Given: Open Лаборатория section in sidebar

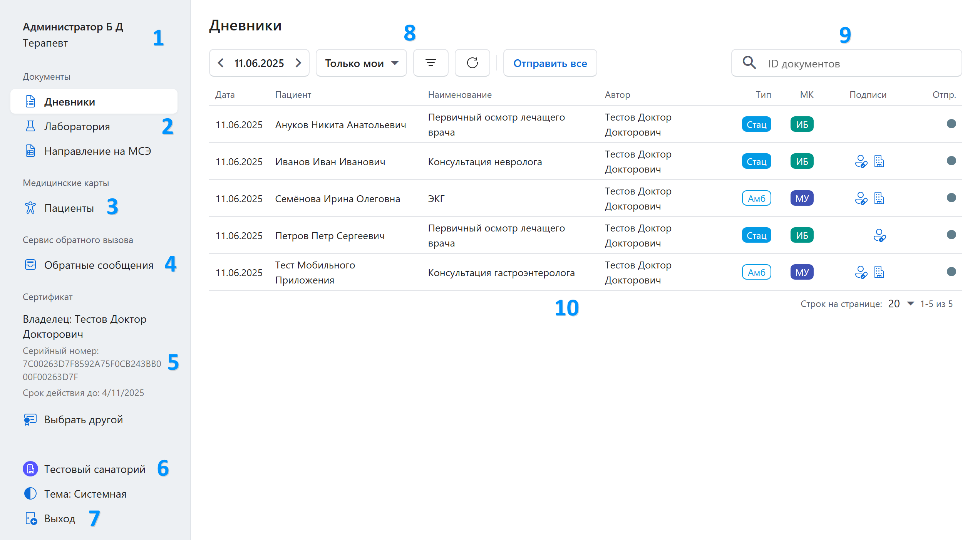Looking at the screenshot, I should point(77,126).
